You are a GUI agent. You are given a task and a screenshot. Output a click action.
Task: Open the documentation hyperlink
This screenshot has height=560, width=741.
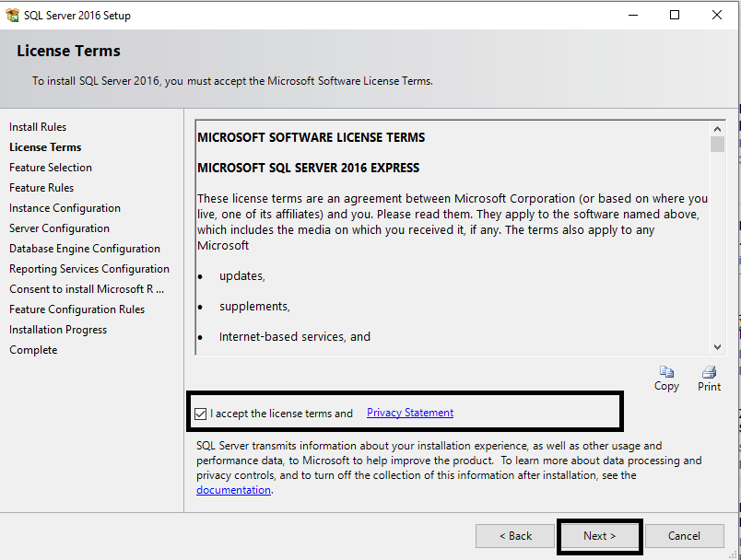(x=233, y=489)
